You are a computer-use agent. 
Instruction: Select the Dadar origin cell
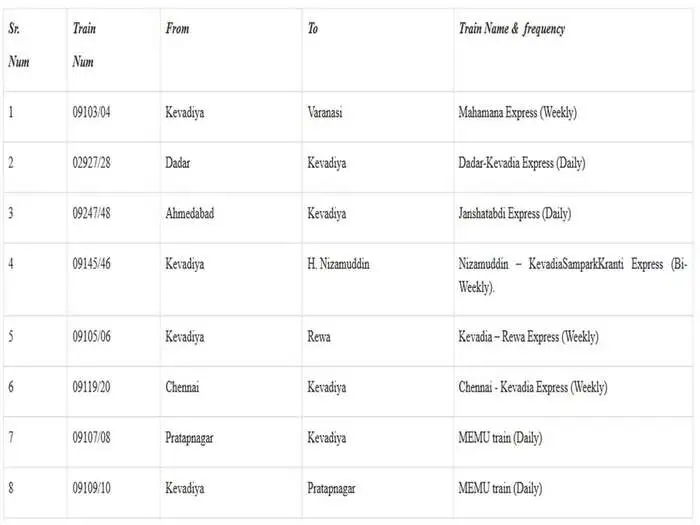(x=180, y=163)
